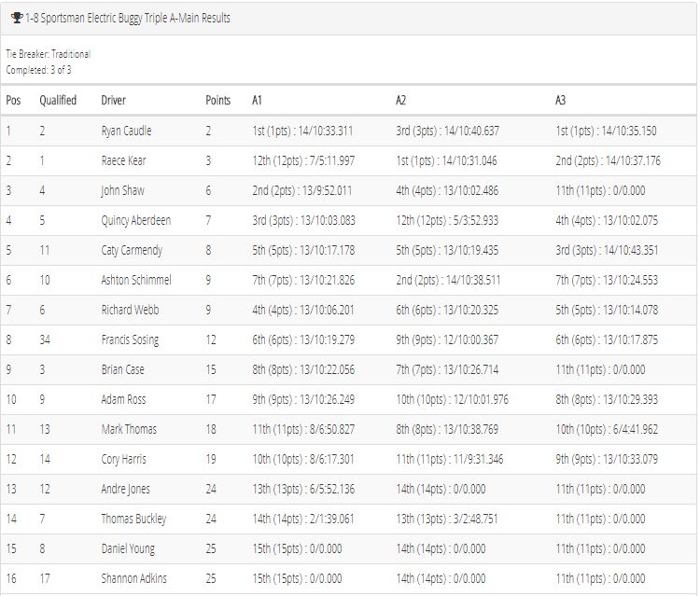Click the A1 column header
The height and width of the screenshot is (596, 700).
(x=257, y=100)
